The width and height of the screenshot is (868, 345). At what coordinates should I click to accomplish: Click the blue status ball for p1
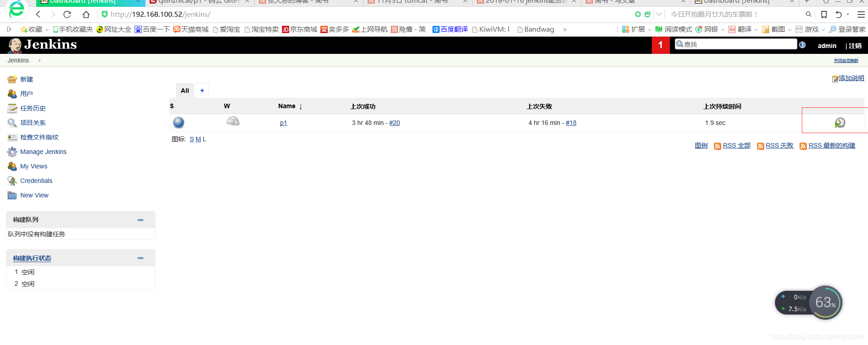pos(179,122)
